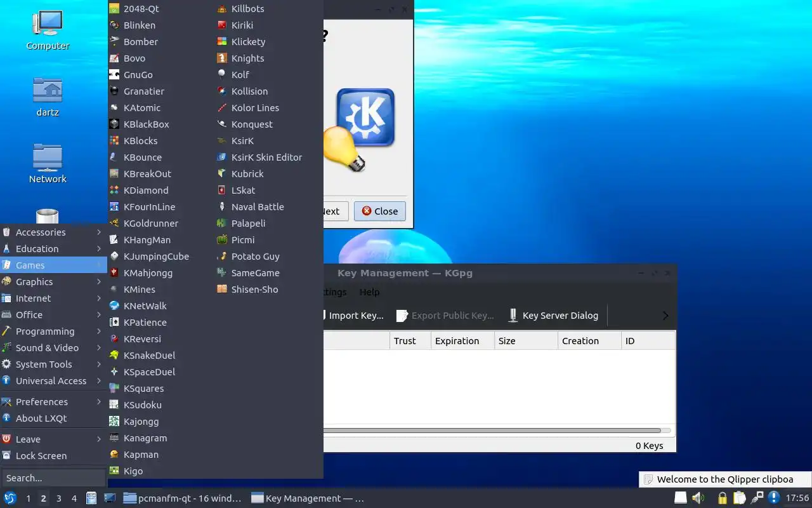The width and height of the screenshot is (812, 508).
Task: Expand Universal Access submenu
Action: click(x=53, y=381)
